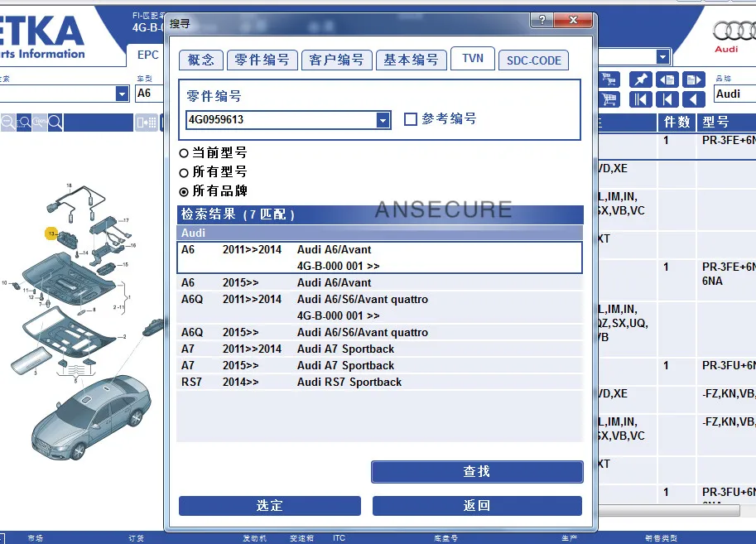Click the 返回 back button
This screenshot has height=544, width=756.
click(x=477, y=505)
